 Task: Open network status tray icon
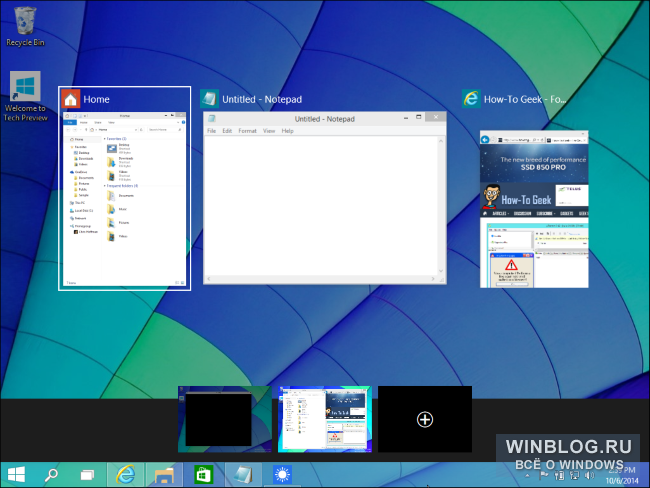575,476
